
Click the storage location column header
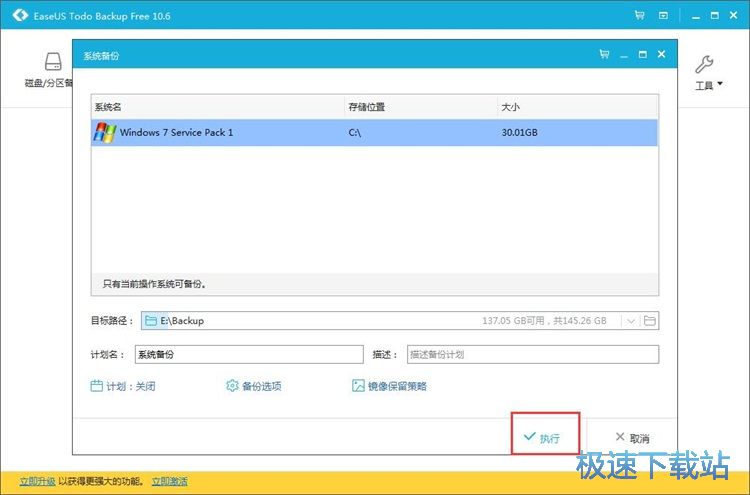click(420, 107)
